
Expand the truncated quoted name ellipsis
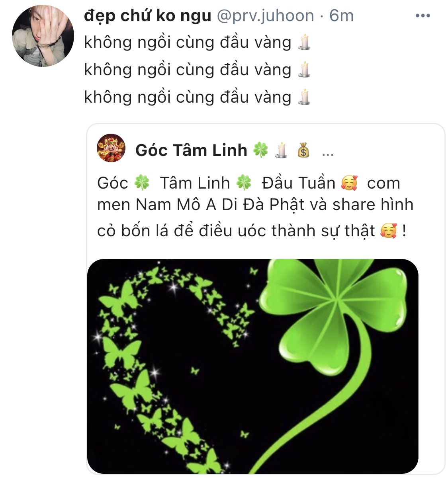[x=327, y=153]
